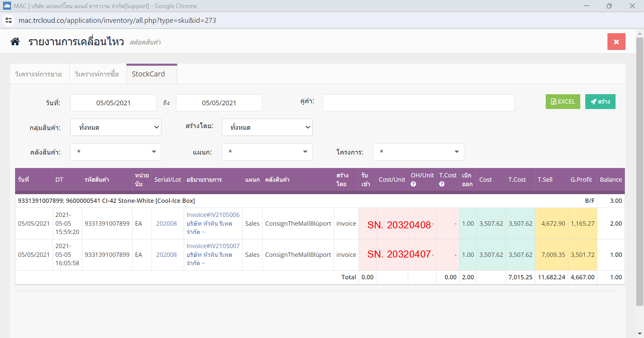Click T.Sell value 7,009.35
The width and height of the screenshot is (644, 338).
(x=553, y=255)
